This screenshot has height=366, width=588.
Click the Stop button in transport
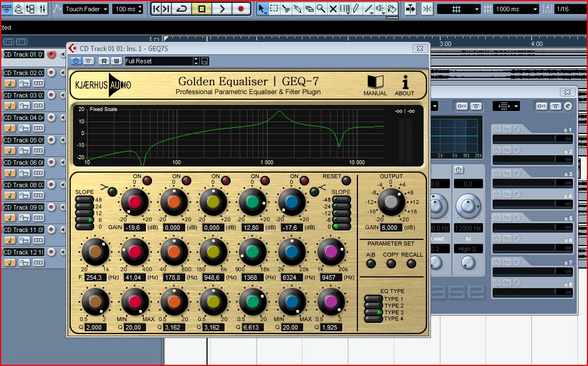[x=202, y=9]
